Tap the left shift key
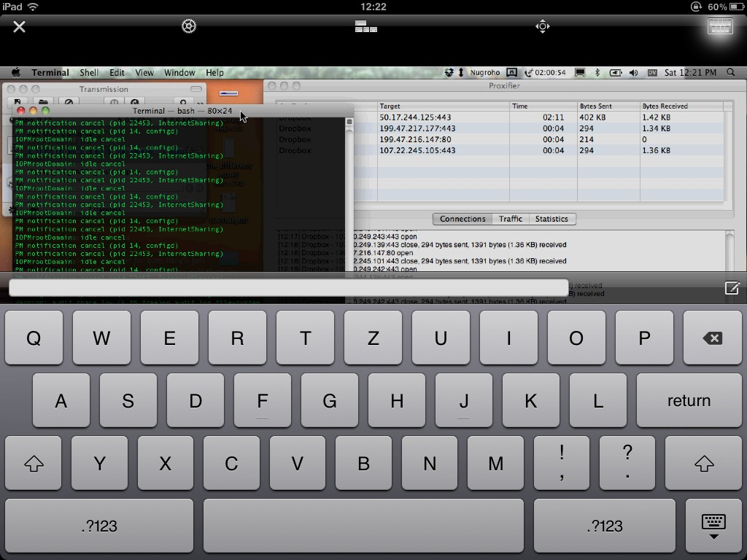The width and height of the screenshot is (747, 560). (x=34, y=463)
